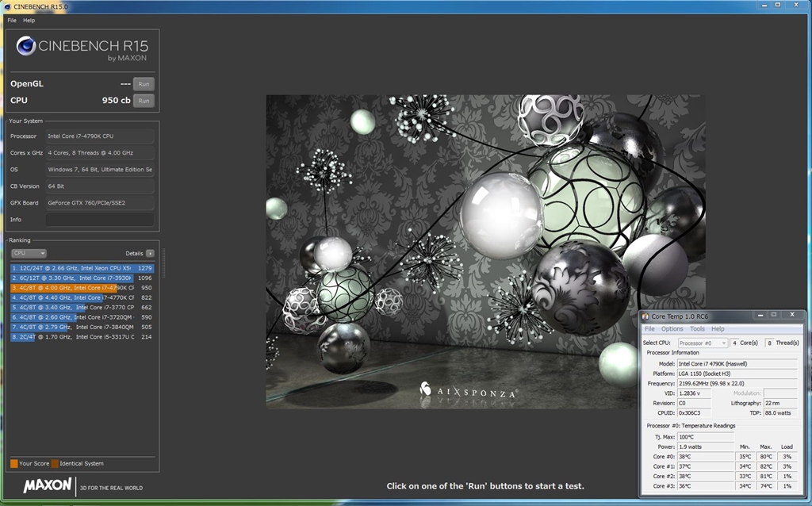
Task: Open the Cinebench File menu
Action: pyautogui.click(x=12, y=20)
